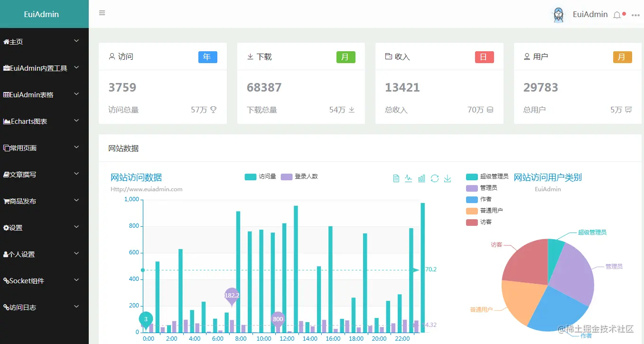
Task: Open the 主页 menu item
Action: (44, 41)
